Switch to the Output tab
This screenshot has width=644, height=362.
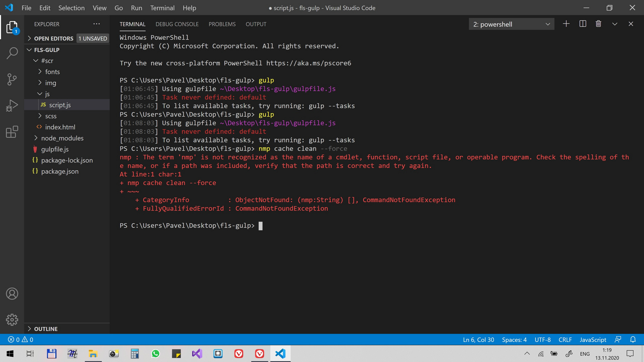point(256,24)
